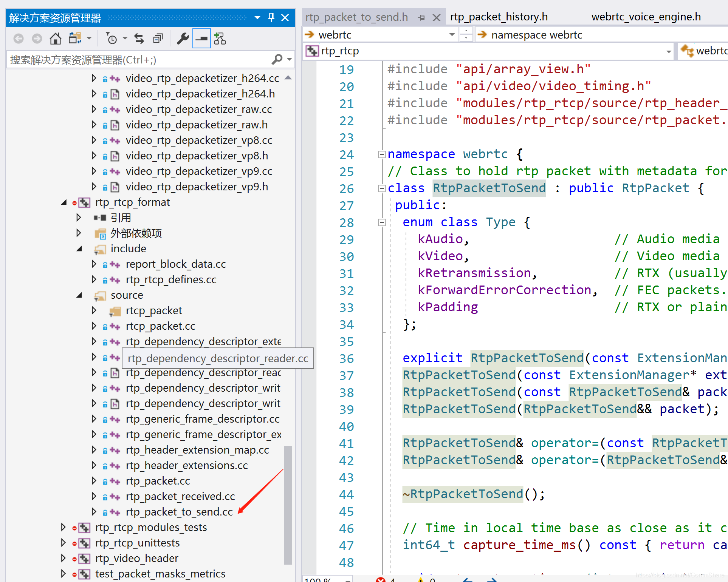Image resolution: width=728 pixels, height=582 pixels.
Task: Close the Solution Explorer panel
Action: point(285,17)
